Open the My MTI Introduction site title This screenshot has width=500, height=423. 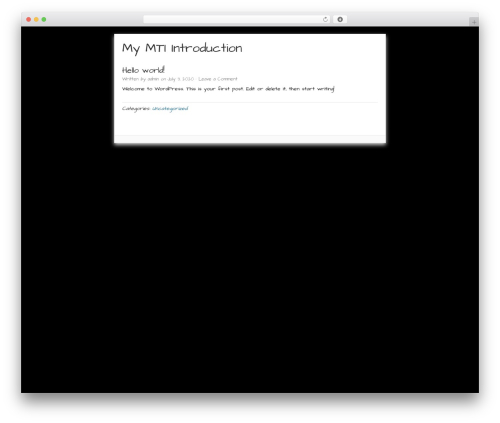(182, 48)
